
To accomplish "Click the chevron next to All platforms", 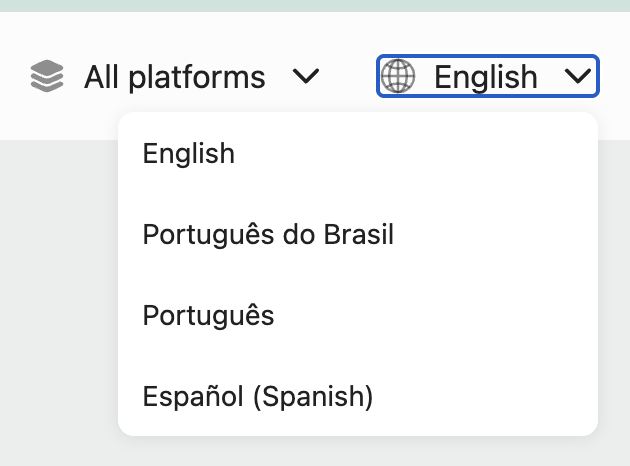I will pyautogui.click(x=306, y=76).
